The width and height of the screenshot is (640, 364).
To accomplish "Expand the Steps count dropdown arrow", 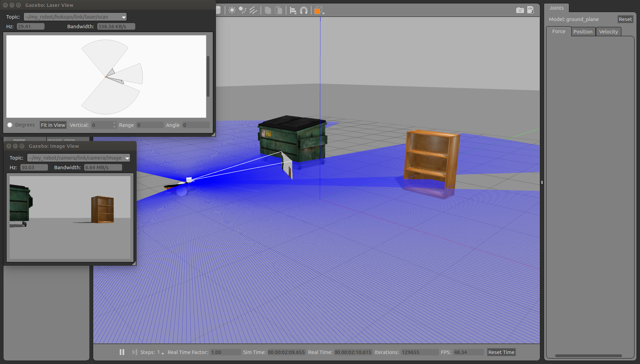I will [x=162, y=354].
